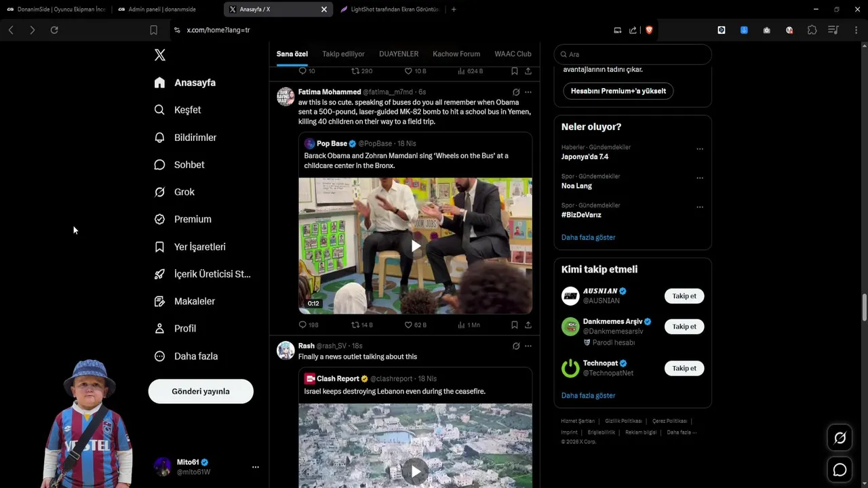Click İçerik Üreticisi rocket icon

[159, 274]
